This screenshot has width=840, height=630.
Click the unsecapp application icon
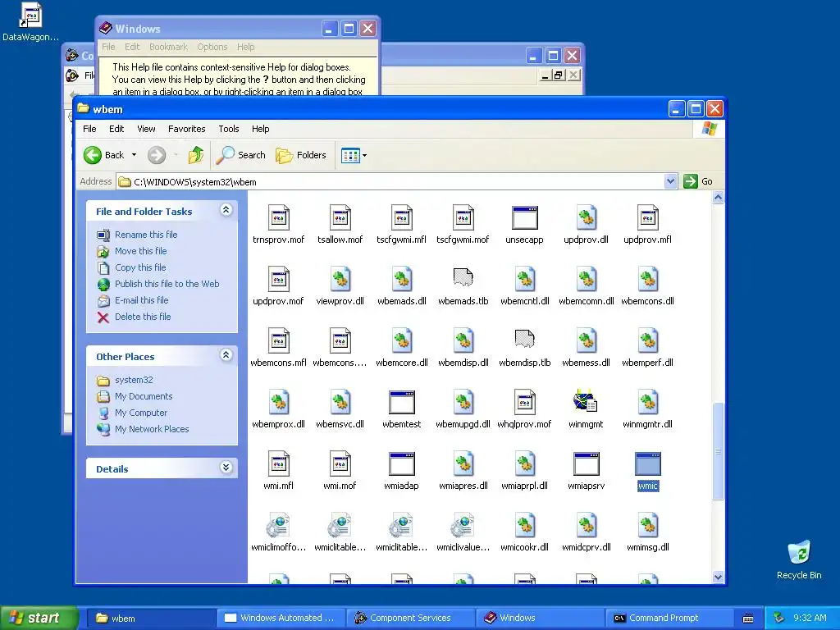coord(524,217)
